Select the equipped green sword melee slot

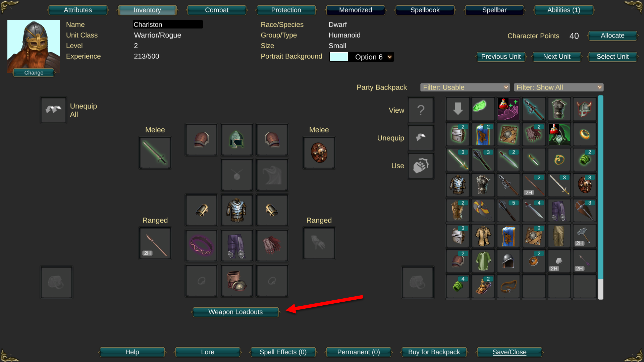[x=155, y=153]
